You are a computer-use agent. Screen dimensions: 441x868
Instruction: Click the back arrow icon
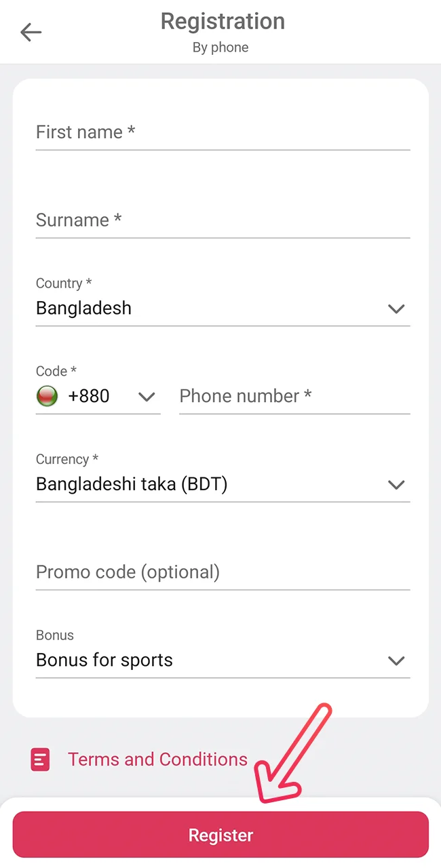click(31, 32)
